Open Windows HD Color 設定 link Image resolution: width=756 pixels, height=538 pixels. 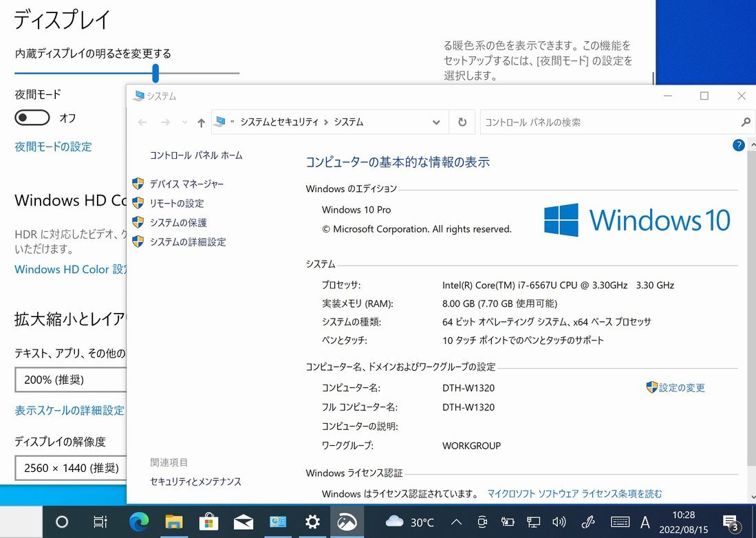[x=70, y=269]
